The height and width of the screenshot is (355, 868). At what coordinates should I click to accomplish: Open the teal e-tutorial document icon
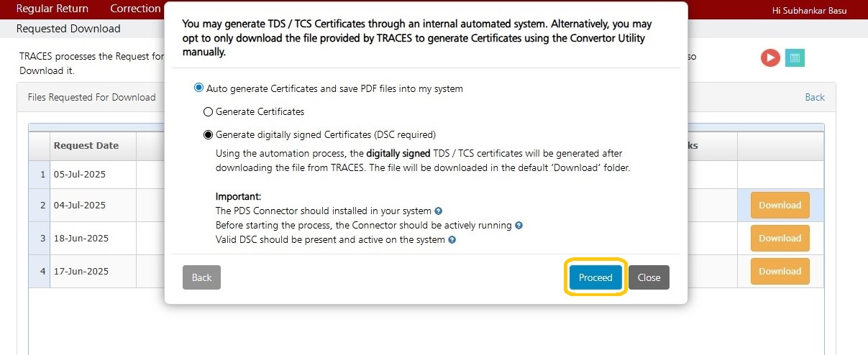(795, 58)
